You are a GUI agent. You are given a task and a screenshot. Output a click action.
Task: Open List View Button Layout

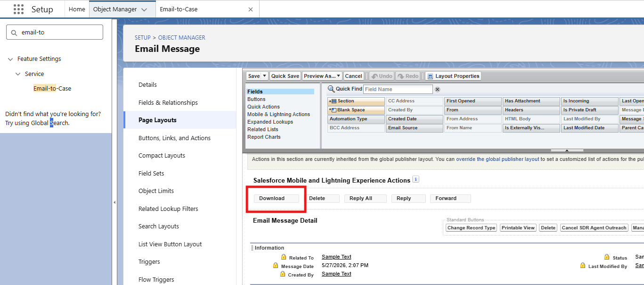pyautogui.click(x=170, y=244)
